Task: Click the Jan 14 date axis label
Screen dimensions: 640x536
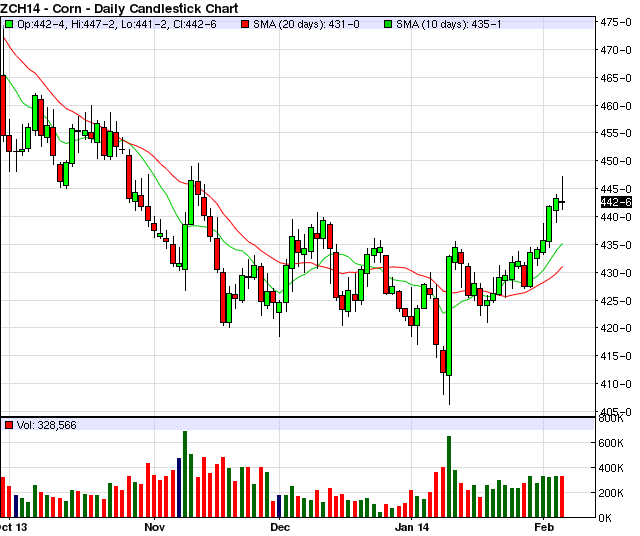Action: [x=412, y=527]
